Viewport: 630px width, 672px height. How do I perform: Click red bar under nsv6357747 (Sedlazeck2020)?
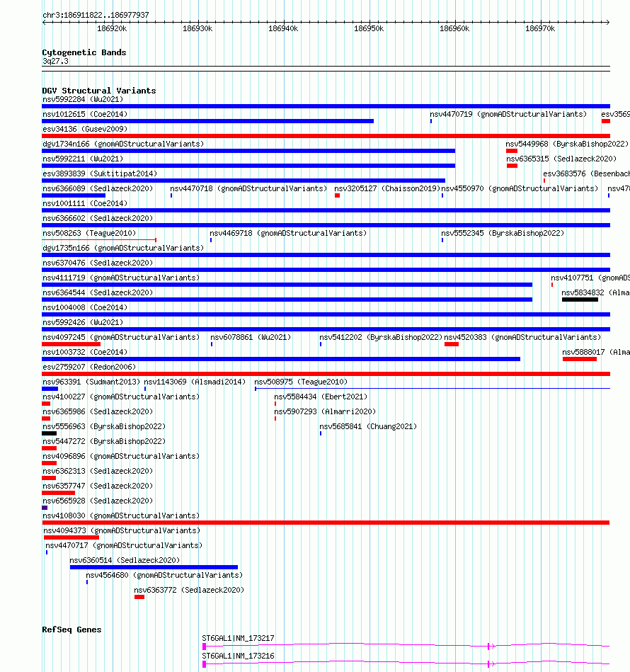coord(58,493)
